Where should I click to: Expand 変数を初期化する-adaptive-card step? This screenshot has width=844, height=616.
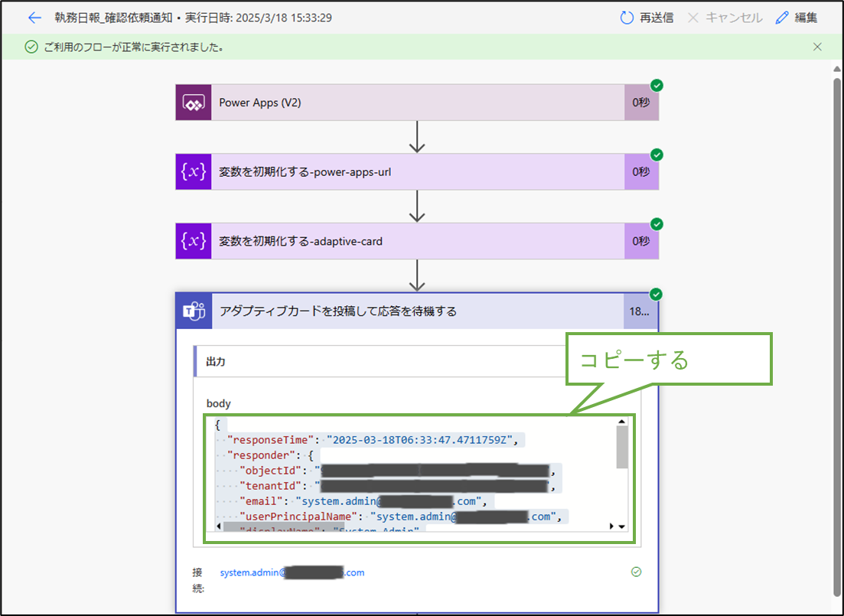(x=418, y=241)
